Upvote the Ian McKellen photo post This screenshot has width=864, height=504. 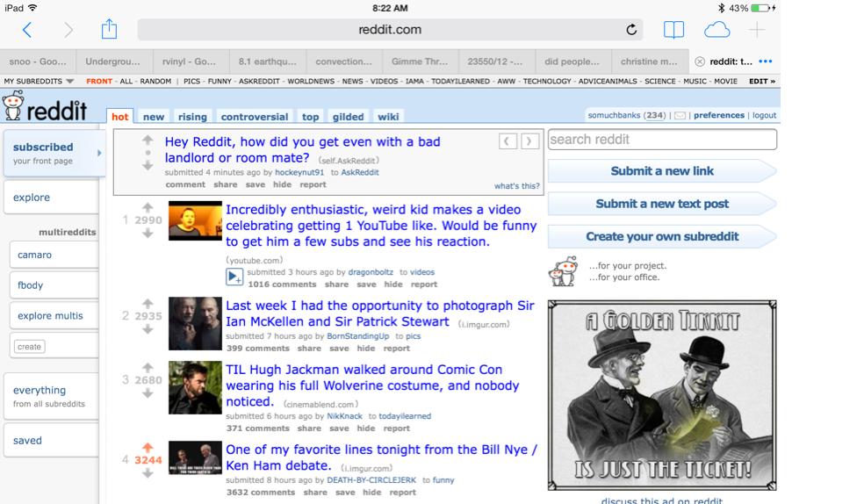click(148, 304)
